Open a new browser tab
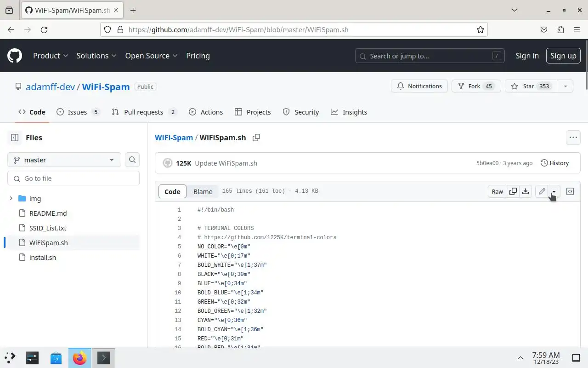 point(133,10)
